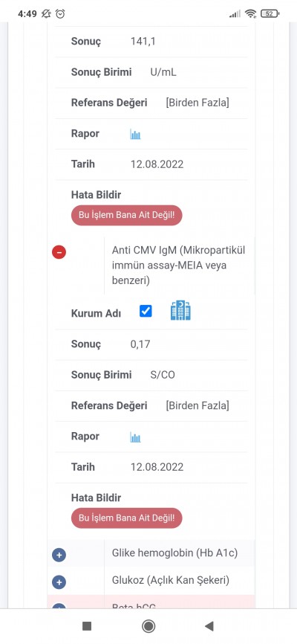Tap the Wi-Fi icon in status bar
Image resolution: width=297 pixels, height=644 pixels.
250,13
